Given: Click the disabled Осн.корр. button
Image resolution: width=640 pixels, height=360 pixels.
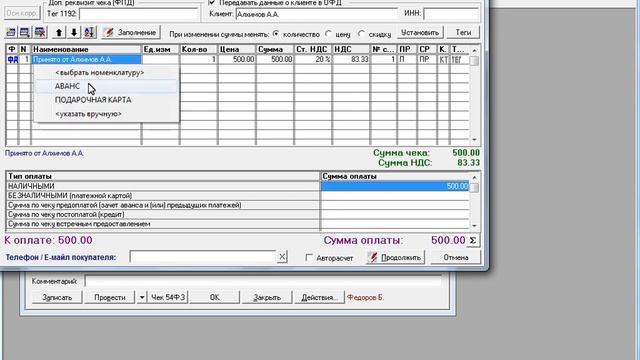Looking at the screenshot, I should point(22,13).
